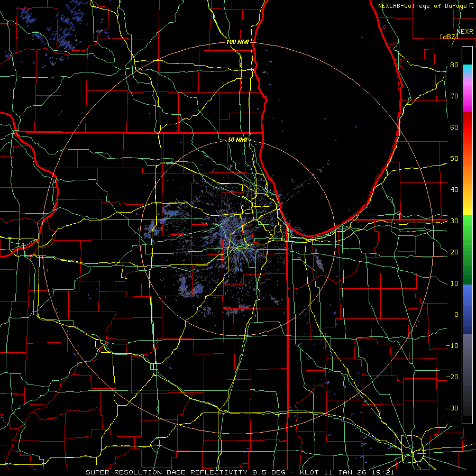Click the -20 value on the dBZ scale
Viewport: 476px width, 476px height.
(x=452, y=377)
